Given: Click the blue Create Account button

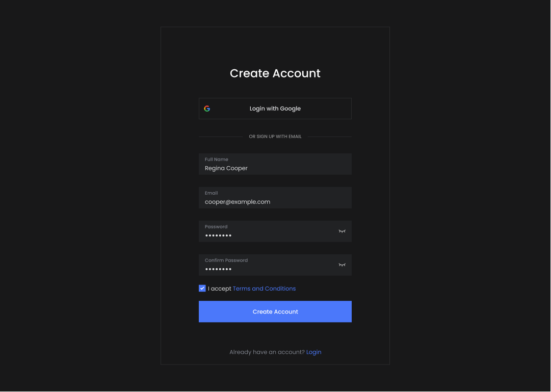Looking at the screenshot, I should pos(275,311).
